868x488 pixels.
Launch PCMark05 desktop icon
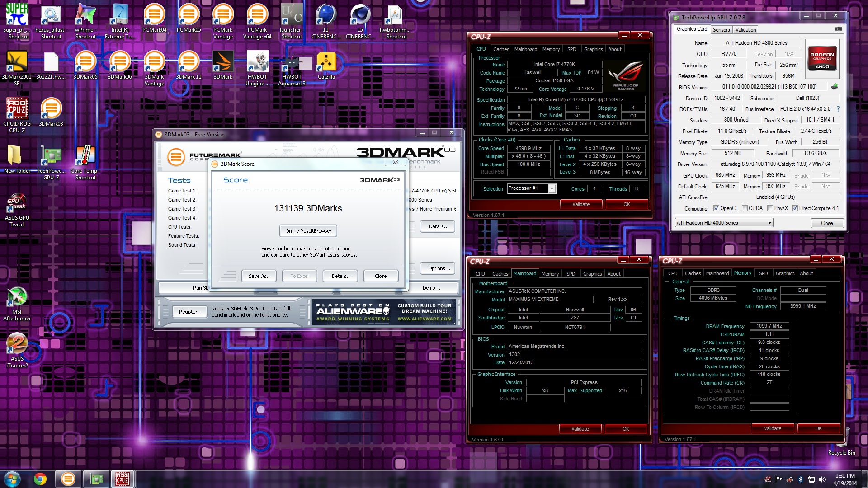tap(189, 18)
